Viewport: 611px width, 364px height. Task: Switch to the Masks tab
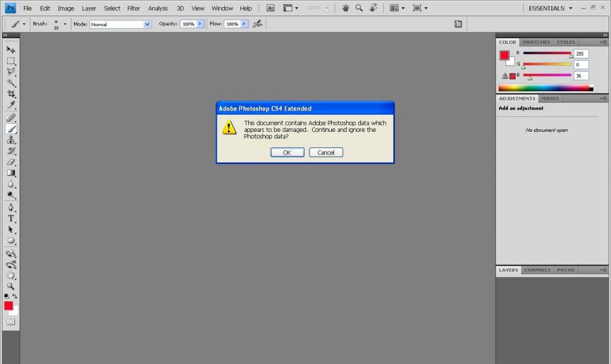pos(550,98)
